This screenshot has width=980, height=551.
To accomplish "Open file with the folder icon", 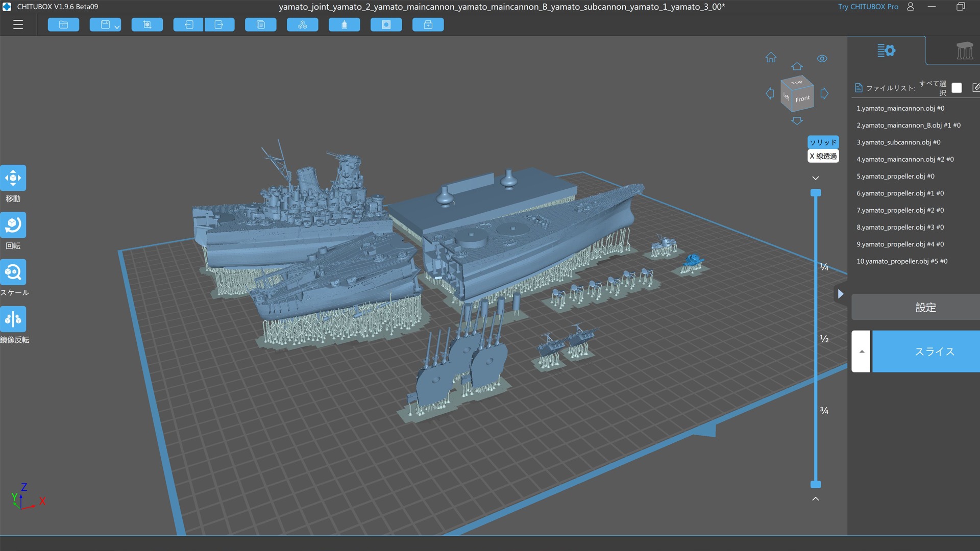I will [x=63, y=24].
